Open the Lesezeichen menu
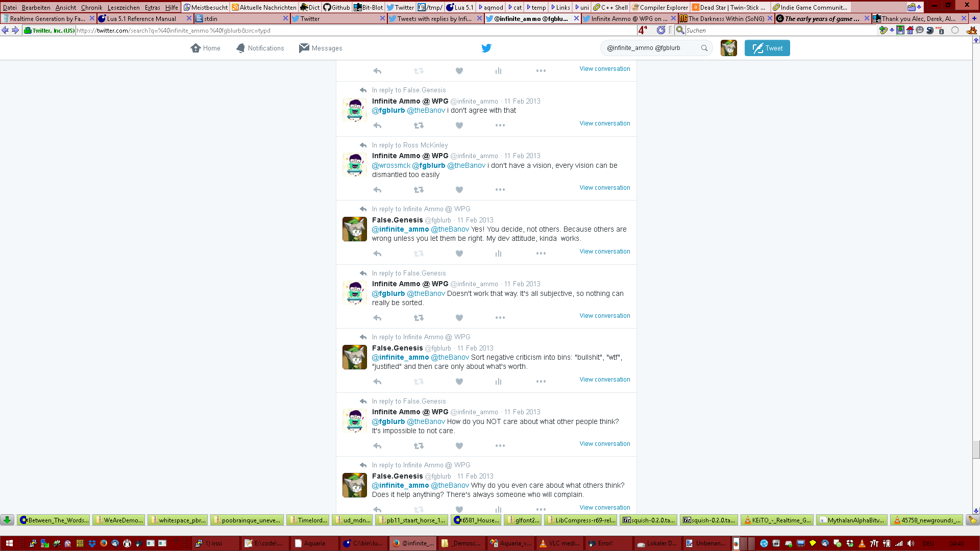 [x=124, y=7]
